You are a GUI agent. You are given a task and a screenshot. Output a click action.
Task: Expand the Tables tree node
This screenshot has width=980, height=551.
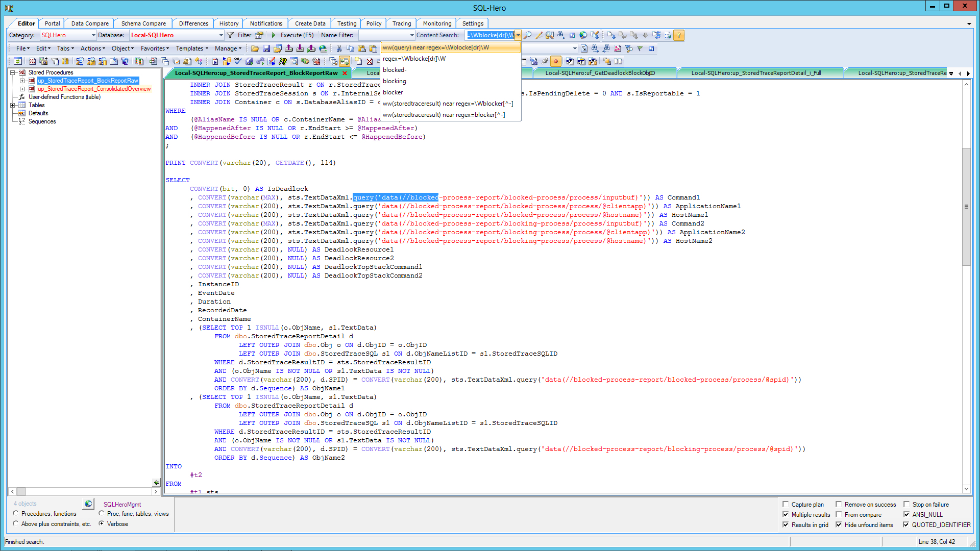(13, 105)
